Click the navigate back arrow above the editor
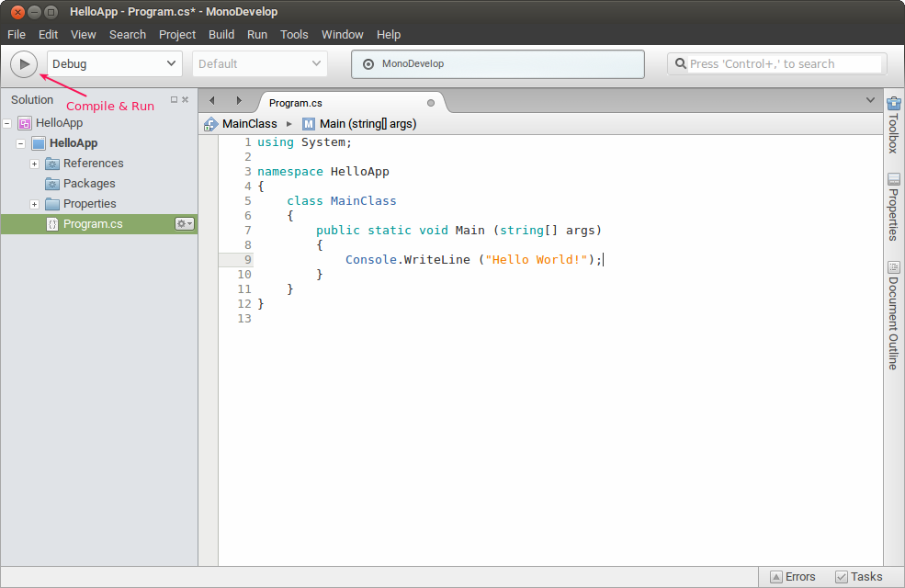 pos(210,101)
